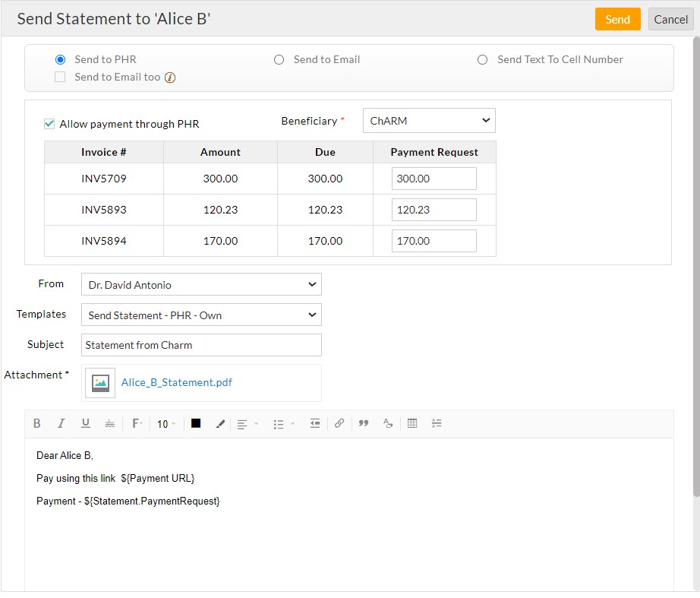Screen dimensions: 700x598
Task: Toggle bold formatting in the editor
Action: tap(37, 424)
